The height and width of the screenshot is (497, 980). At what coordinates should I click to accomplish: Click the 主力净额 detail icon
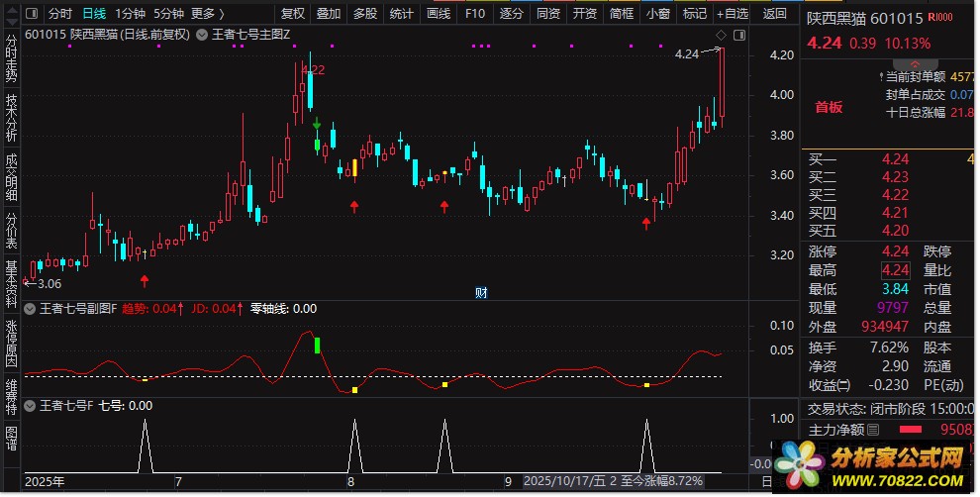874,430
